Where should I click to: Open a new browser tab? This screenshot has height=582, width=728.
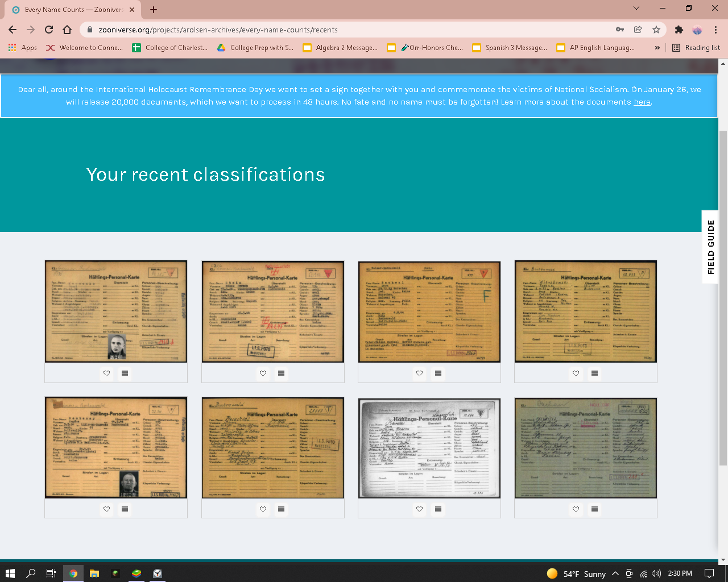click(154, 9)
